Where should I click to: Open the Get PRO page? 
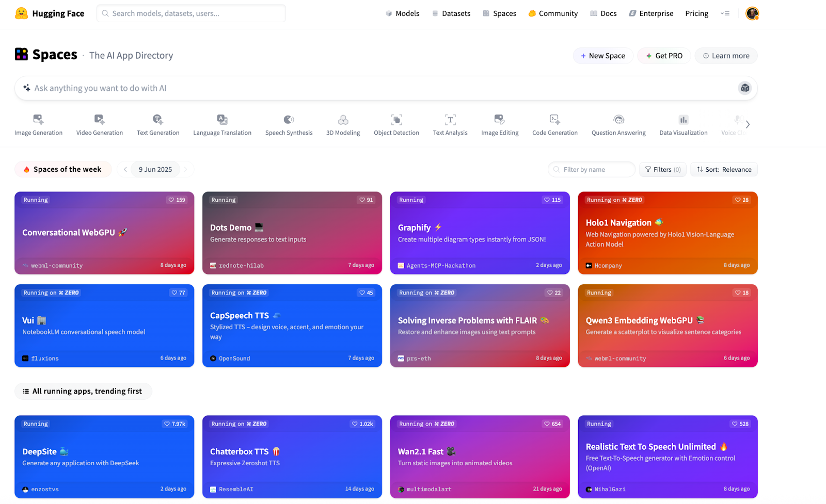point(663,55)
